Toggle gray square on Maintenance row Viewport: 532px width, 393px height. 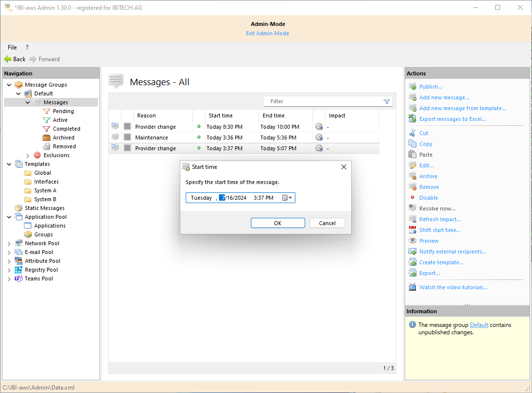(127, 138)
